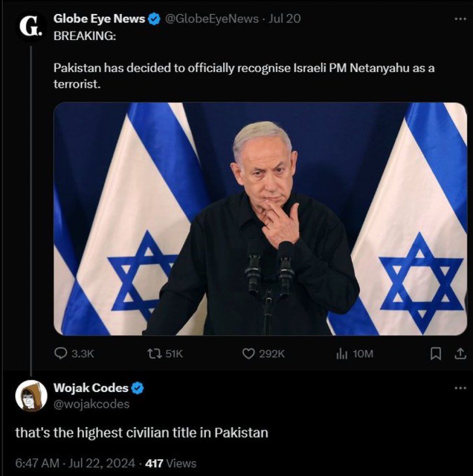Click the verified badge next to Globe Eye News

pos(154,18)
